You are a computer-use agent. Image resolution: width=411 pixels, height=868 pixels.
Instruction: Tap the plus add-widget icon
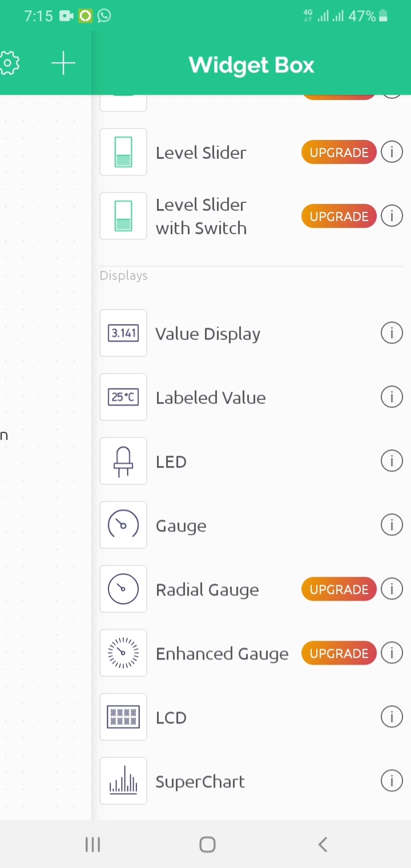point(63,63)
